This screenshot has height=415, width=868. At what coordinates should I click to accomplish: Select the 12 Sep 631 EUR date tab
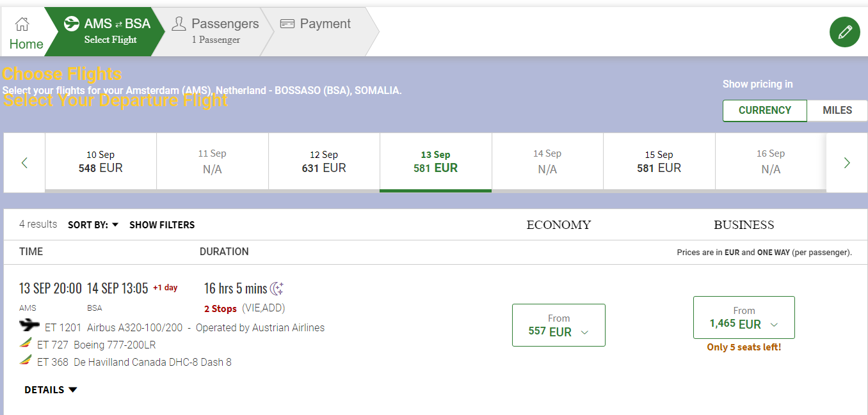point(324,162)
